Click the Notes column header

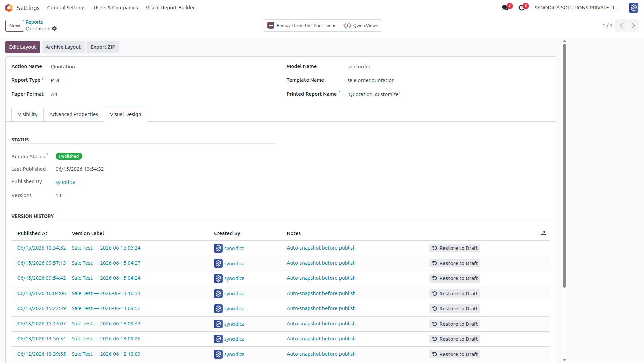pyautogui.click(x=294, y=233)
